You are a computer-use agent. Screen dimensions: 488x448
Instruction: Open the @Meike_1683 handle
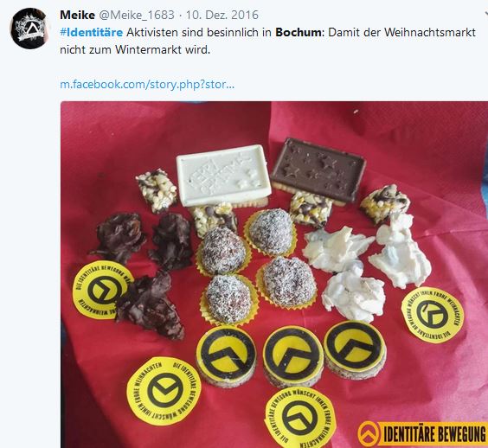click(137, 15)
